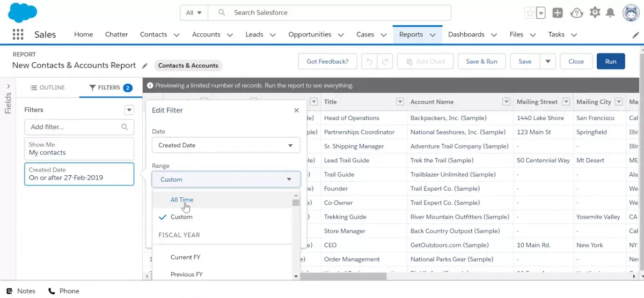Open the dropdown arrow beside Save
Screen dimensions: 644x298
(x=547, y=62)
